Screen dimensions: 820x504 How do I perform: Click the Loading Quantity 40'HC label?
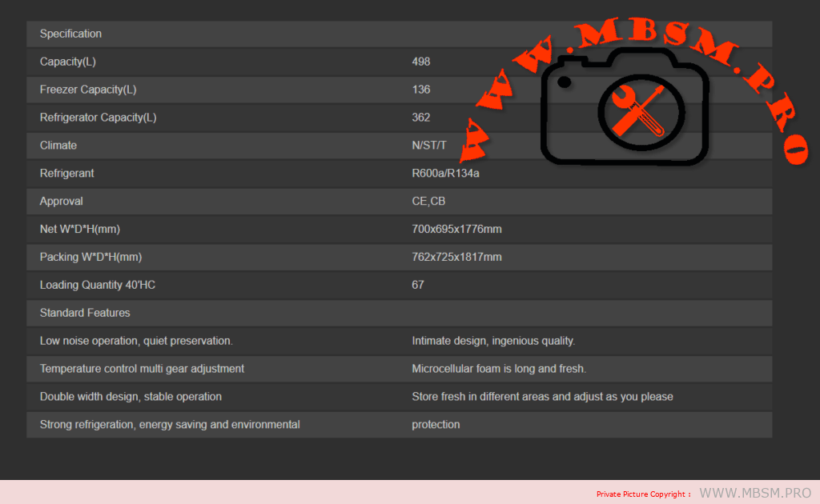pyautogui.click(x=97, y=285)
